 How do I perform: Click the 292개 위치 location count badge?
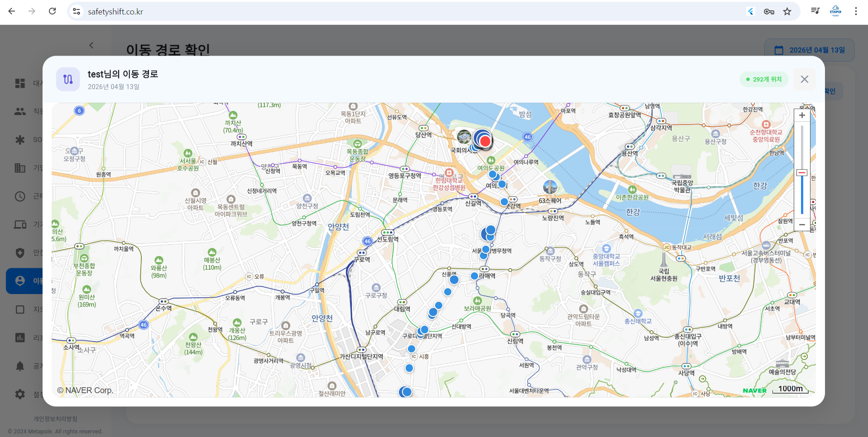763,79
